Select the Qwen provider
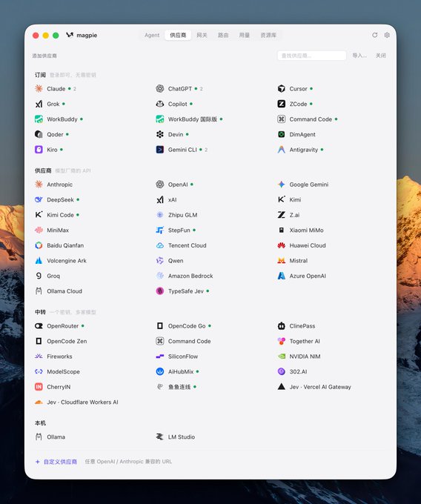This screenshot has height=504, width=421. click(x=170, y=261)
